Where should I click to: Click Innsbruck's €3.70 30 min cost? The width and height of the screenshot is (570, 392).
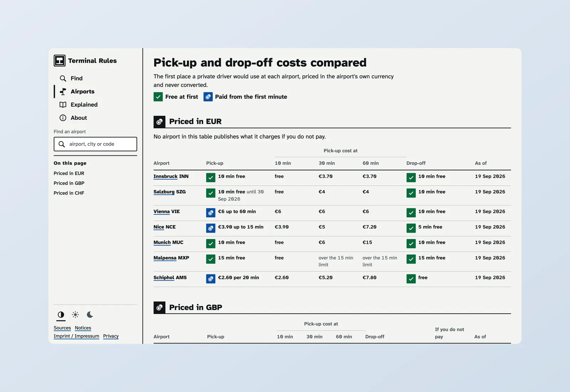pyautogui.click(x=326, y=176)
